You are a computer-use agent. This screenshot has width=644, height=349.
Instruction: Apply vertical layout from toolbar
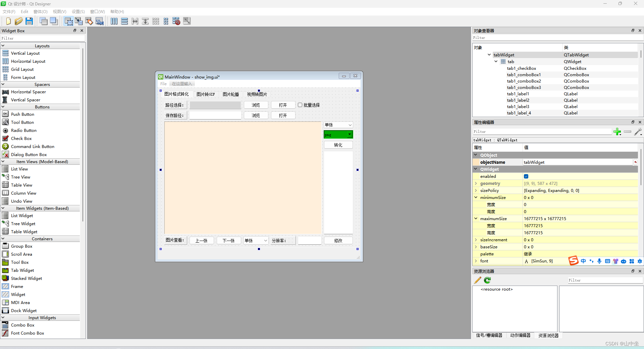pos(124,21)
